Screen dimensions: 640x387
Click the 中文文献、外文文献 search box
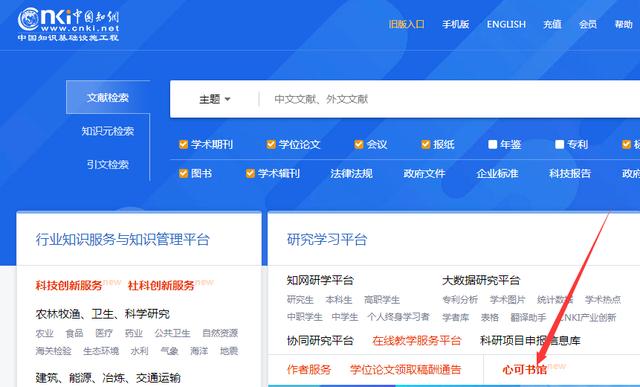(x=449, y=99)
